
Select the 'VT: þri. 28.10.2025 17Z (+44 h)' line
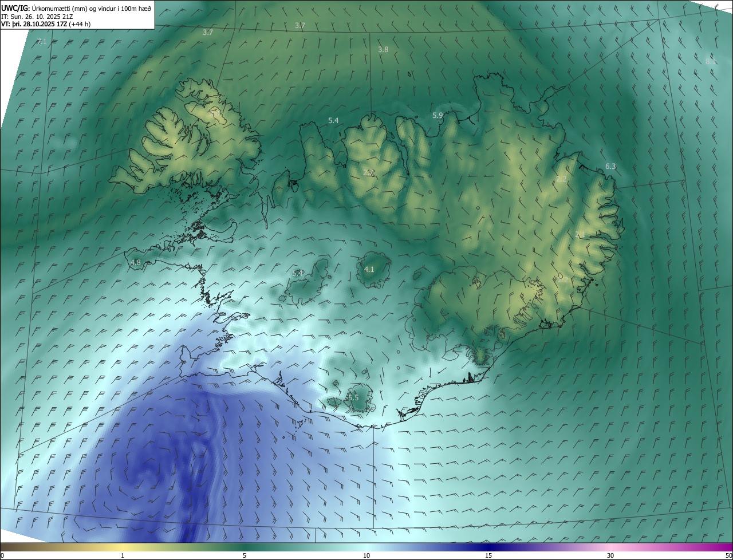(x=46, y=24)
